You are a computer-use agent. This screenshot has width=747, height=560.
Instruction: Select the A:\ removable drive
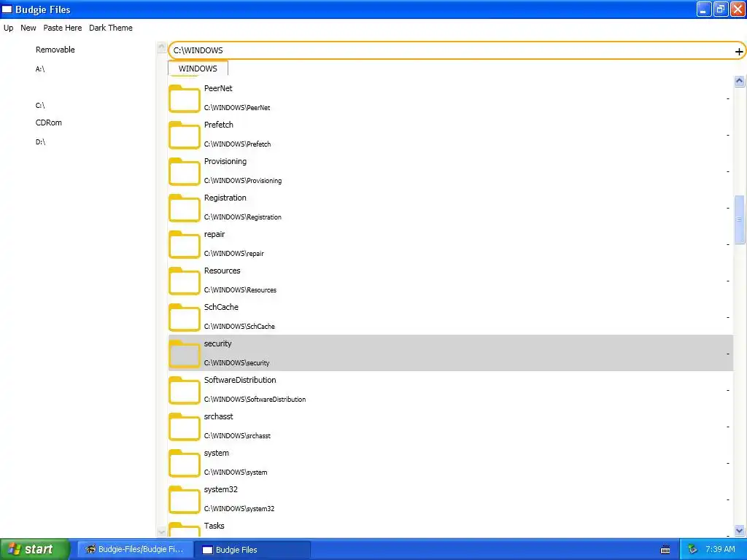[40, 69]
